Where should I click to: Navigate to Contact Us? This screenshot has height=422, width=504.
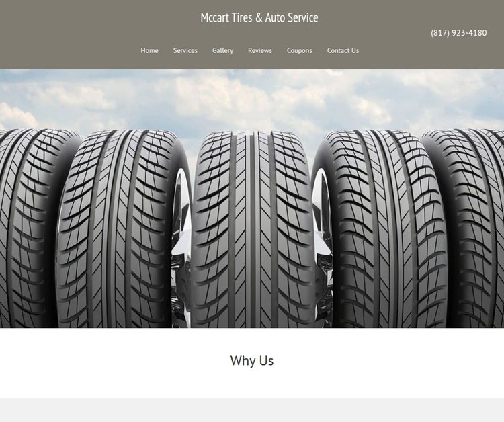[343, 51]
